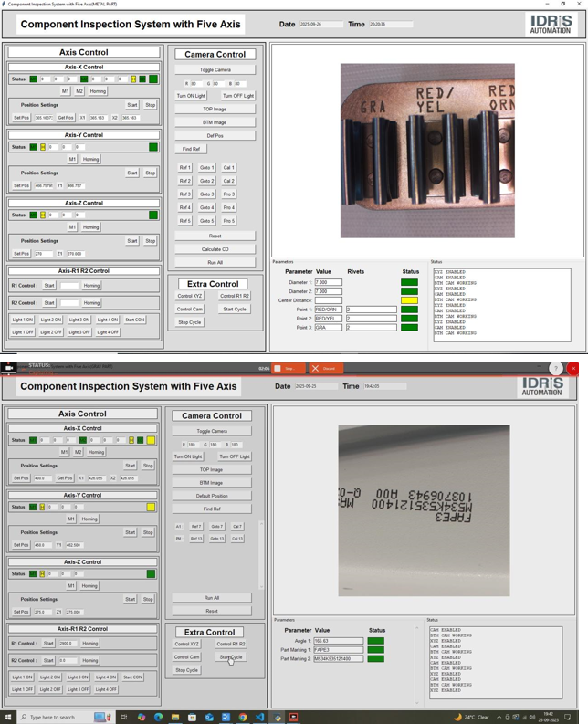Click the IDRIS Automation logo in top window

click(x=550, y=24)
